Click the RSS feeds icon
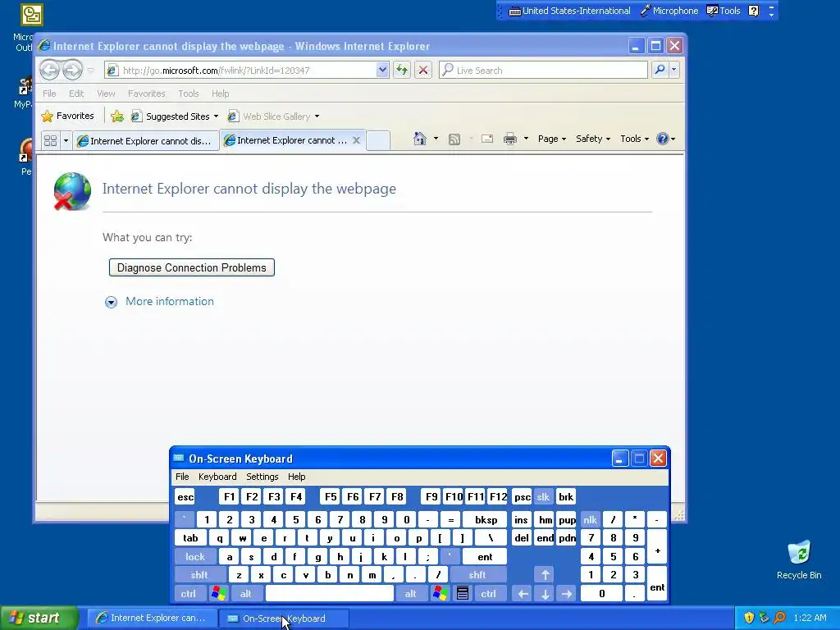Image resolution: width=840 pixels, height=630 pixels. (x=454, y=139)
